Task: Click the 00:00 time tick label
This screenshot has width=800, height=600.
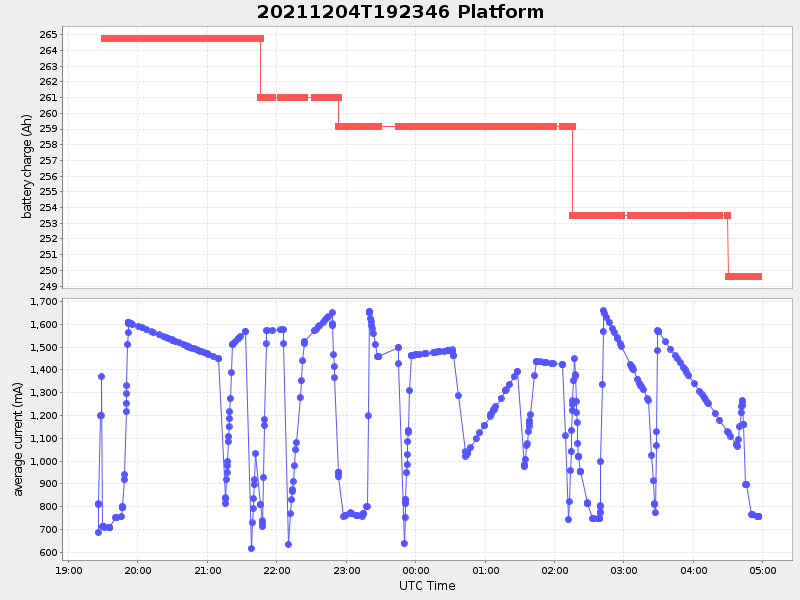Action: point(415,570)
